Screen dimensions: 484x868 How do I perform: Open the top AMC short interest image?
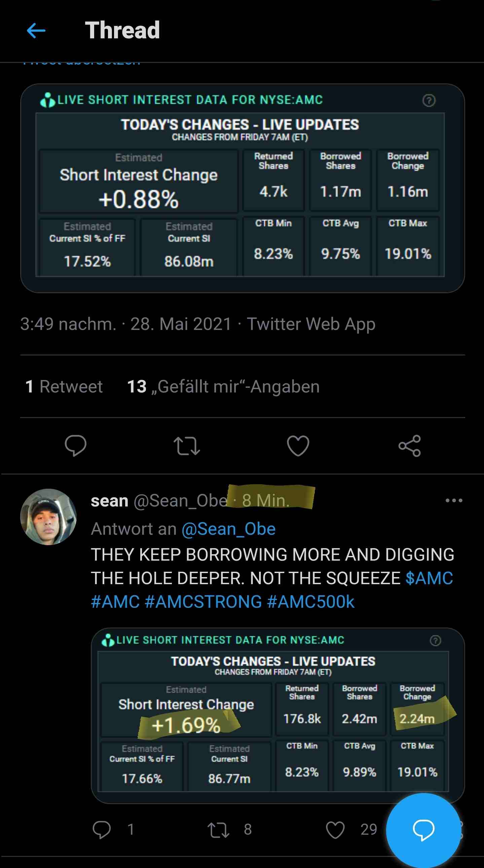tap(243, 188)
